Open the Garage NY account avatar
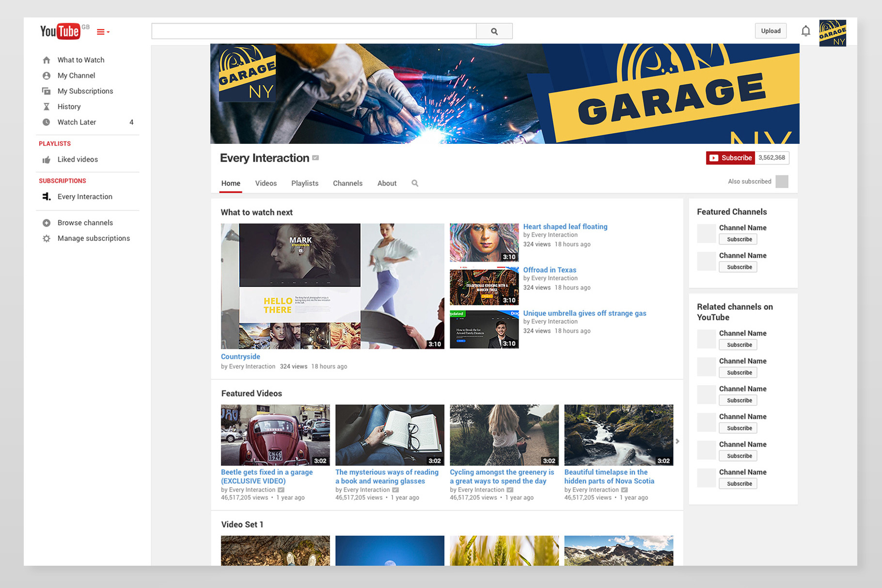The width and height of the screenshot is (882, 588). tap(832, 33)
